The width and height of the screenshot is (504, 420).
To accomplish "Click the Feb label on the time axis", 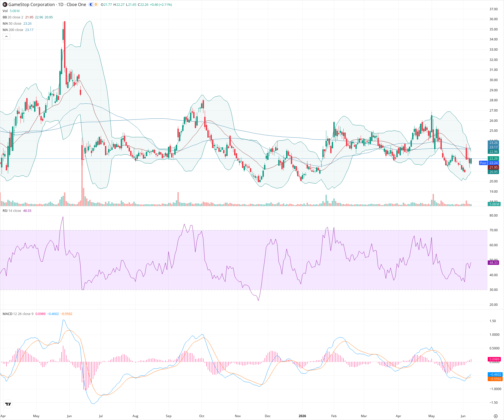I will [334, 416].
